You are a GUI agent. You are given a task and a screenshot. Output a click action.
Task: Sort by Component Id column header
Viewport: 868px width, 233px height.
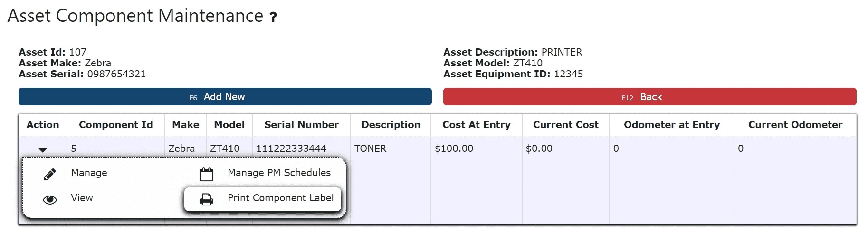(x=116, y=125)
